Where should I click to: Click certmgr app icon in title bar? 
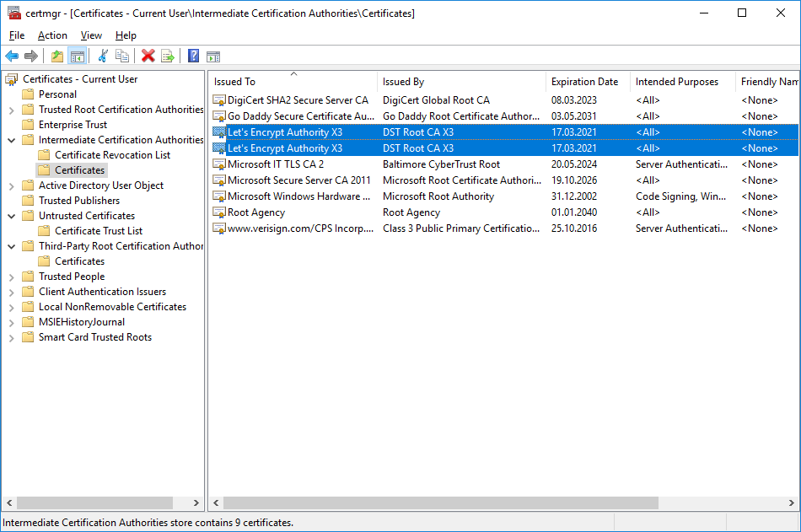[x=14, y=13]
